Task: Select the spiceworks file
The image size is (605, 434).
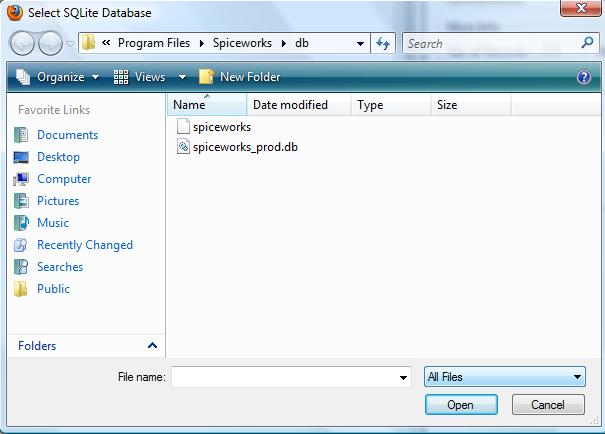Action: 222,127
